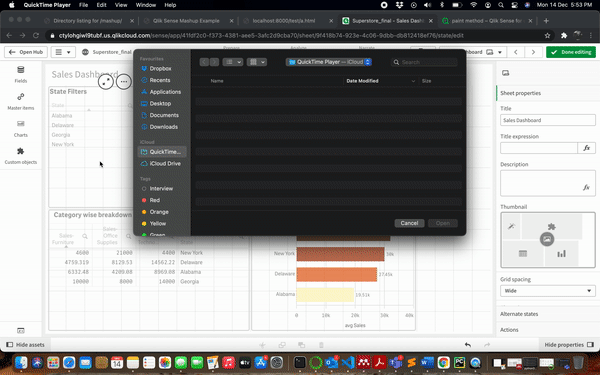The image size is (600, 375).
Task: Open Description expression editor fx button
Action: pos(586,187)
